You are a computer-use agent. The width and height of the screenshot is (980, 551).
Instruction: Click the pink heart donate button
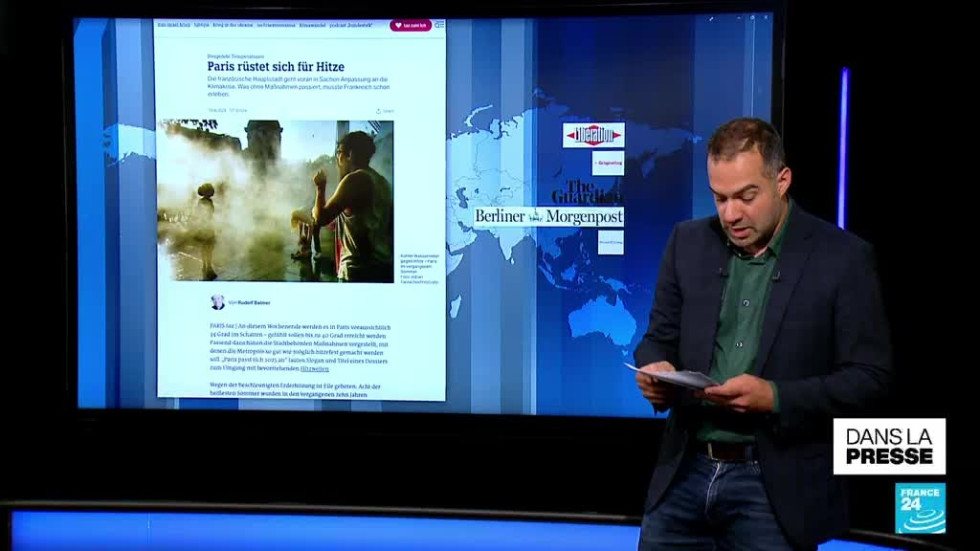(x=410, y=26)
